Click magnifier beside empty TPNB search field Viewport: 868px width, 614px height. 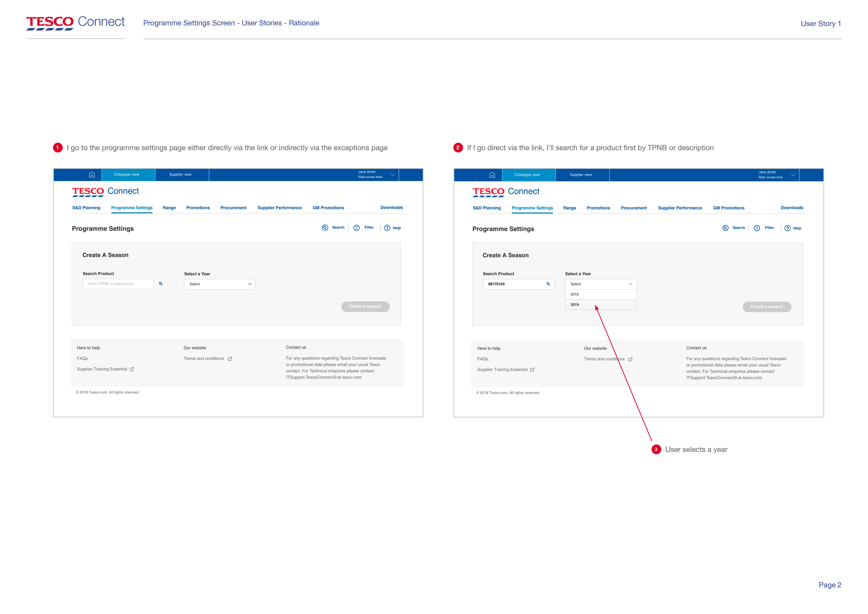(161, 284)
